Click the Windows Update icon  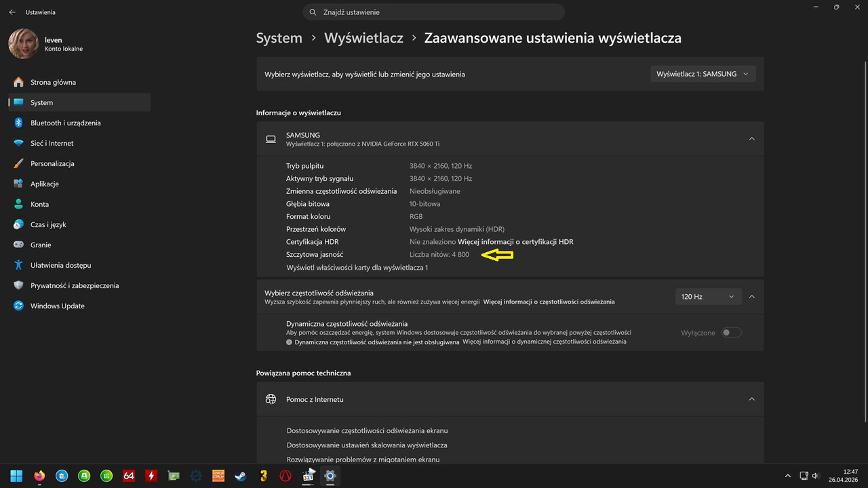click(x=18, y=306)
